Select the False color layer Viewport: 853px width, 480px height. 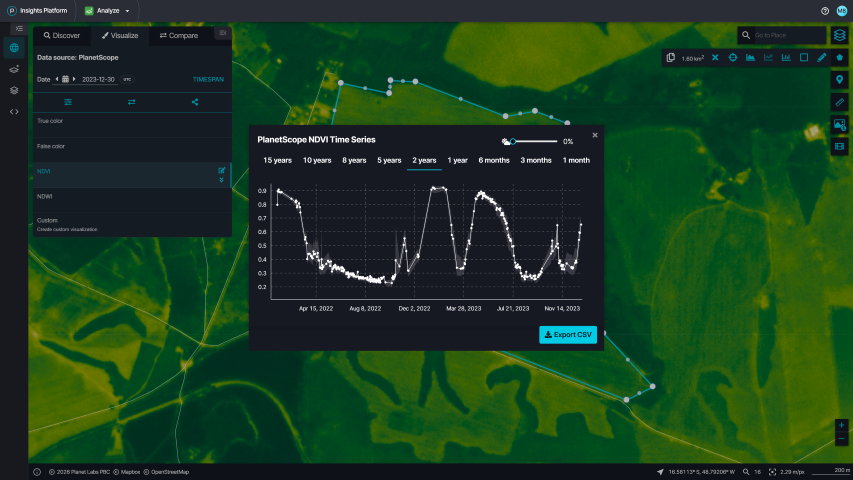pyautogui.click(x=132, y=150)
